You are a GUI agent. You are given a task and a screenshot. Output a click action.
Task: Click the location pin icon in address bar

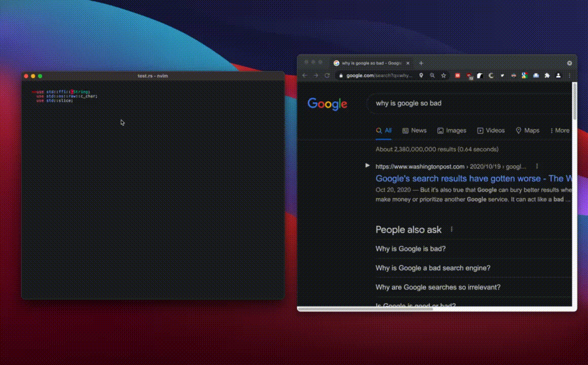[x=421, y=76]
